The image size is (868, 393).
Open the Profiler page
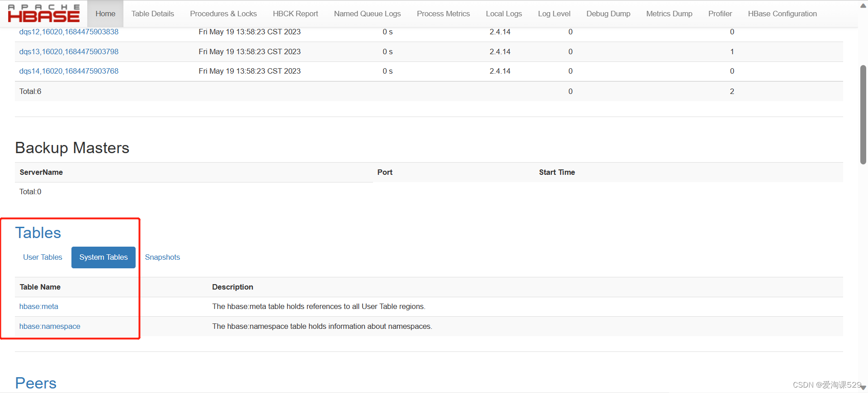pyautogui.click(x=720, y=14)
